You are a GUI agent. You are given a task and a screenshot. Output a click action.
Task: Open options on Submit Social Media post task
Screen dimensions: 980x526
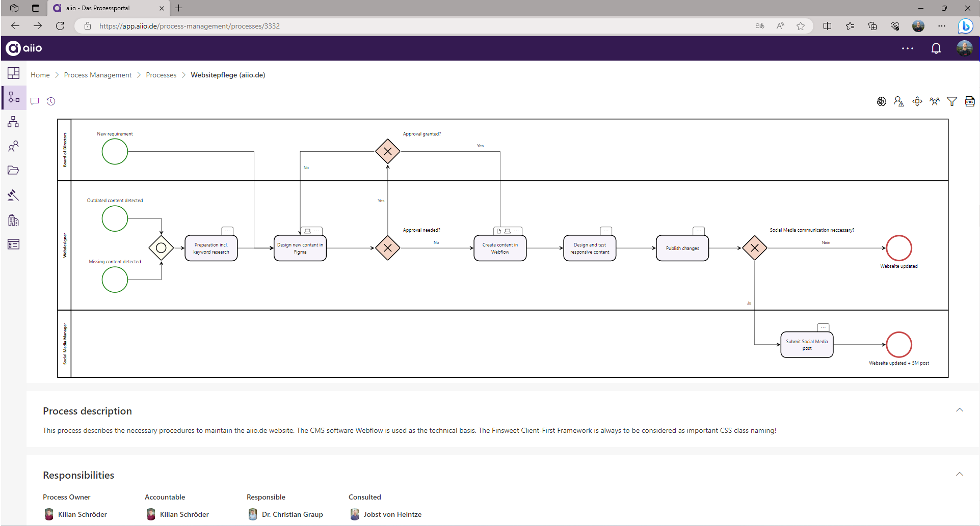click(824, 327)
